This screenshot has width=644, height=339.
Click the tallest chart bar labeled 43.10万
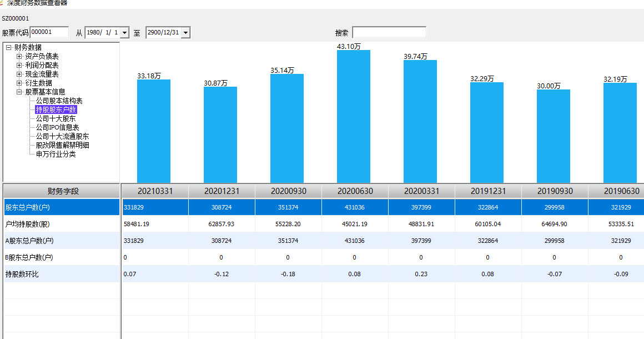[354, 117]
